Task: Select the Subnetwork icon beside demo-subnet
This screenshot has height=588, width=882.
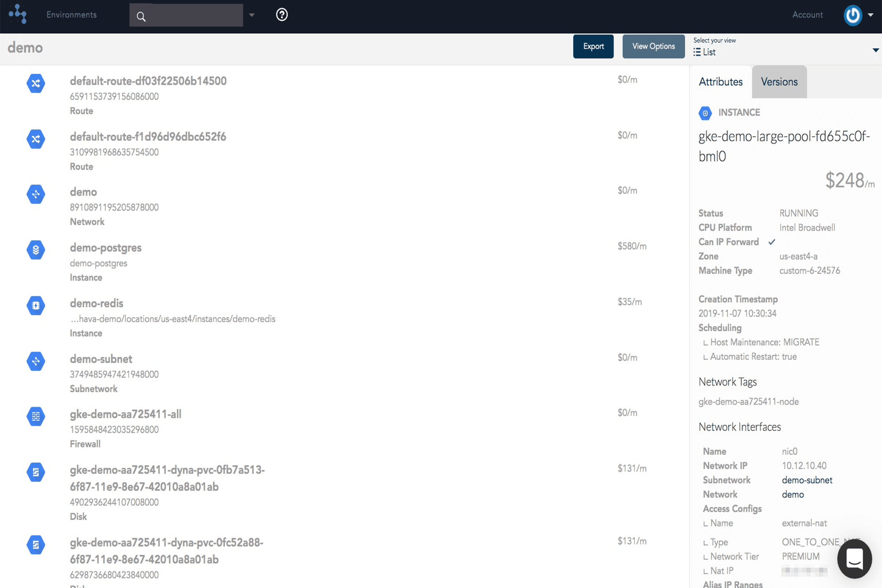Action: (x=36, y=361)
